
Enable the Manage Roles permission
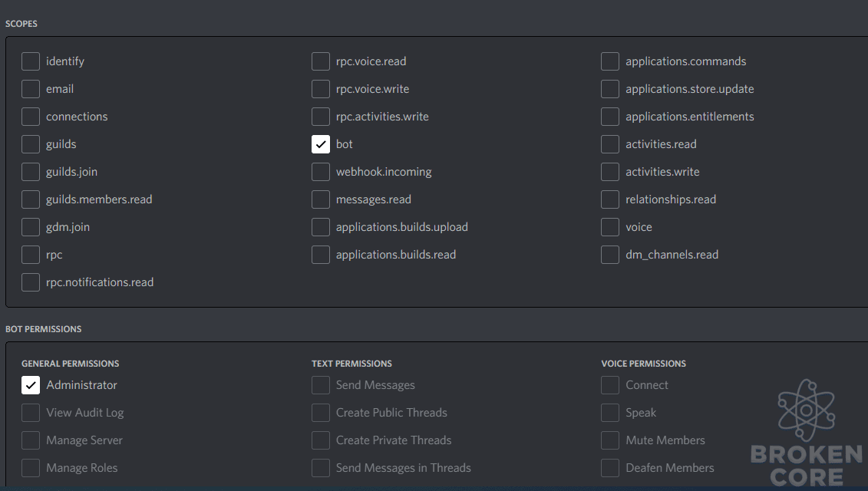(31, 468)
